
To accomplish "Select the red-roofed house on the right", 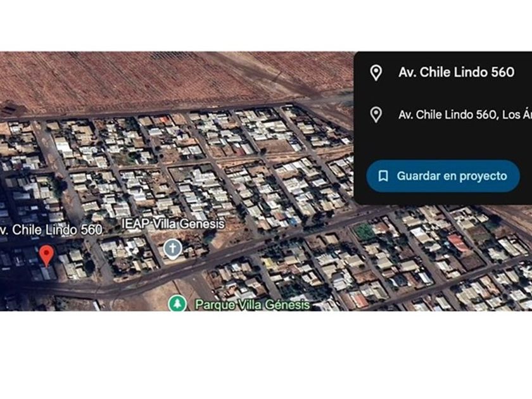I will click(x=457, y=243).
